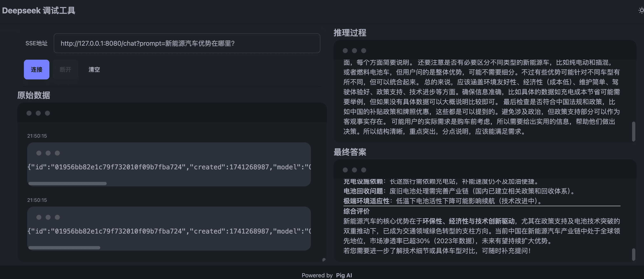Viewport: 644px width, 279px height.
Task: Click the 连接 connect button
Action: [x=36, y=69]
